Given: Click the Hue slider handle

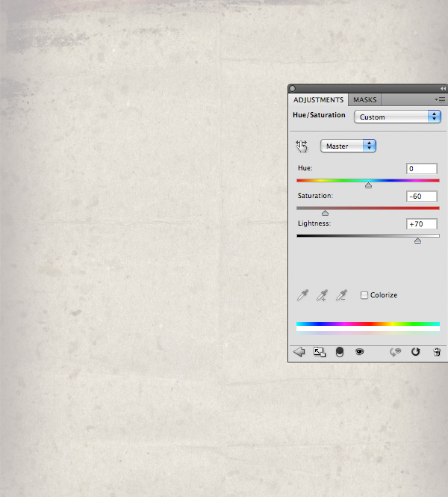Looking at the screenshot, I should coord(368,185).
